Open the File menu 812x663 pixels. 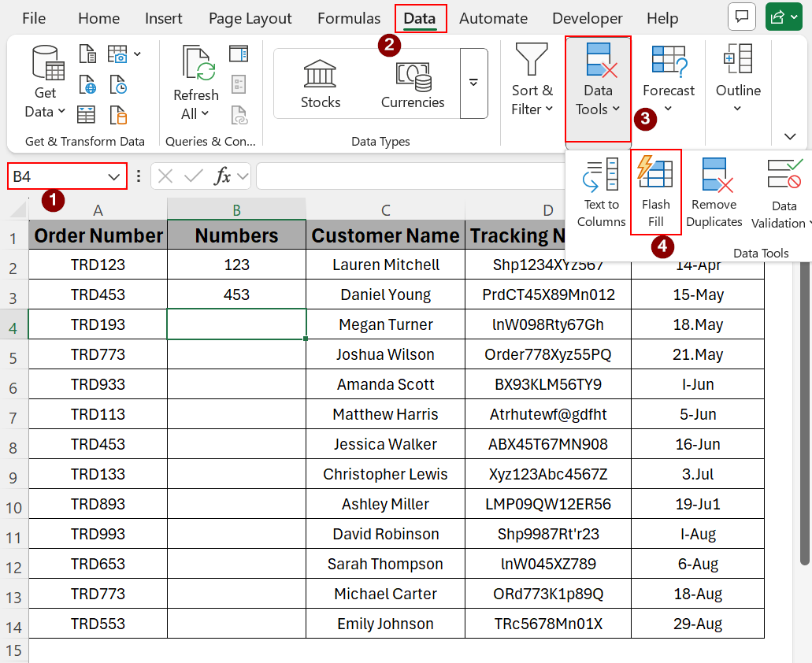(34, 18)
